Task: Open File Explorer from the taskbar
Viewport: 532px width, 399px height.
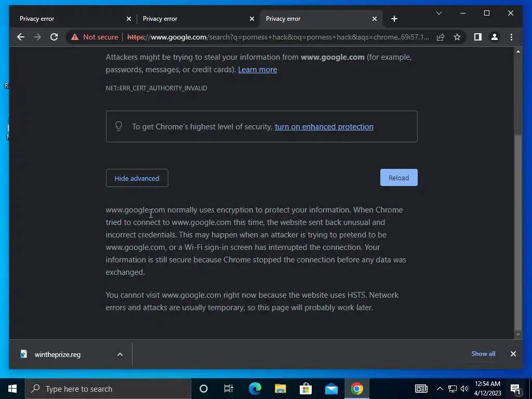Action: [x=280, y=389]
